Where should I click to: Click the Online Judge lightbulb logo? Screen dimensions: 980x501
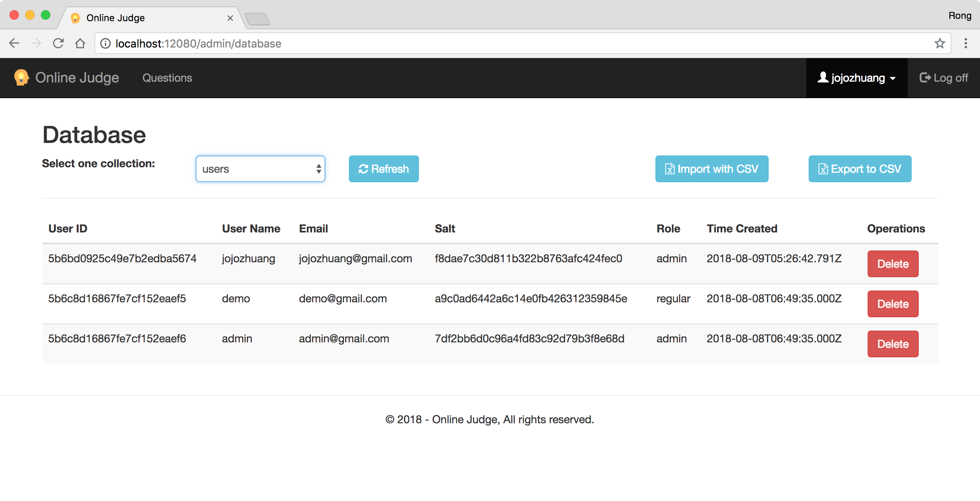coord(21,77)
